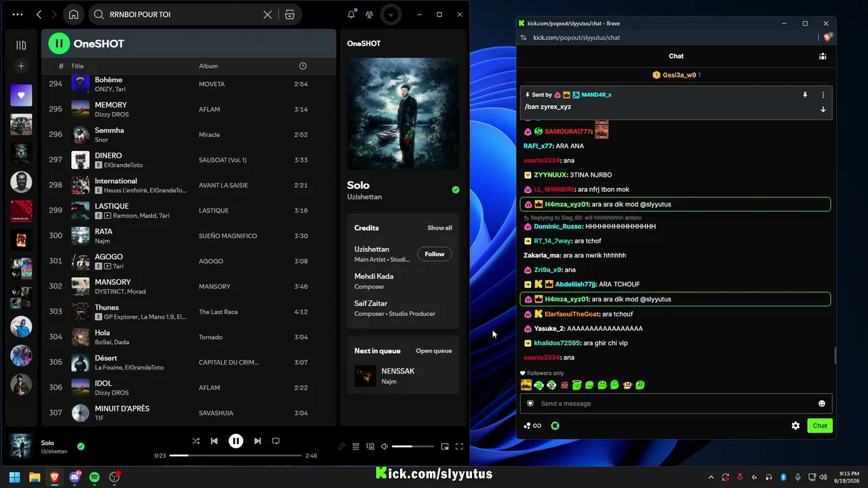868x488 pixels.
Task: Open Spotify mini player
Action: pyautogui.click(x=445, y=447)
